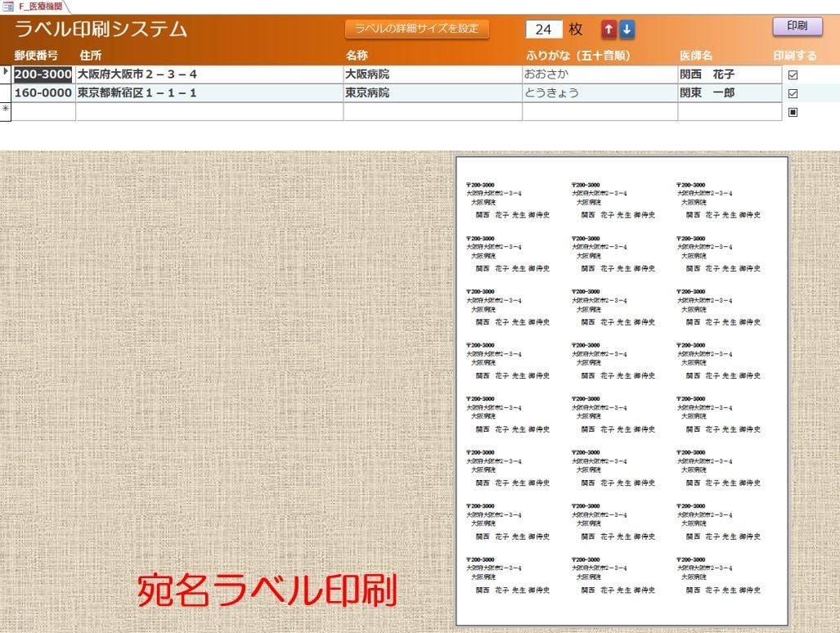Image resolution: width=840 pixels, height=633 pixels.
Task: Click empty 名称 field in new record row
Action: 433,111
